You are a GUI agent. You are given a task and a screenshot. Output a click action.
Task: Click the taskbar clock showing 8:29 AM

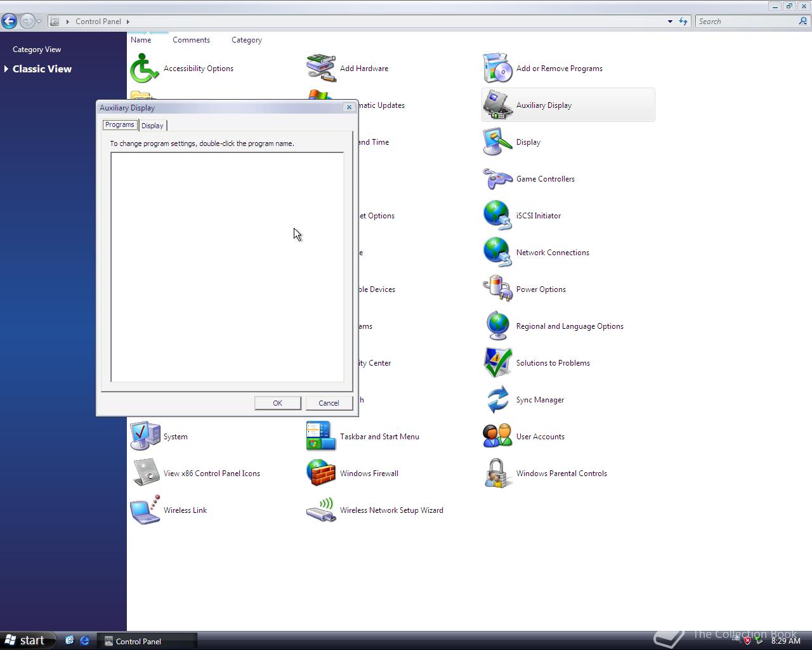coord(785,641)
